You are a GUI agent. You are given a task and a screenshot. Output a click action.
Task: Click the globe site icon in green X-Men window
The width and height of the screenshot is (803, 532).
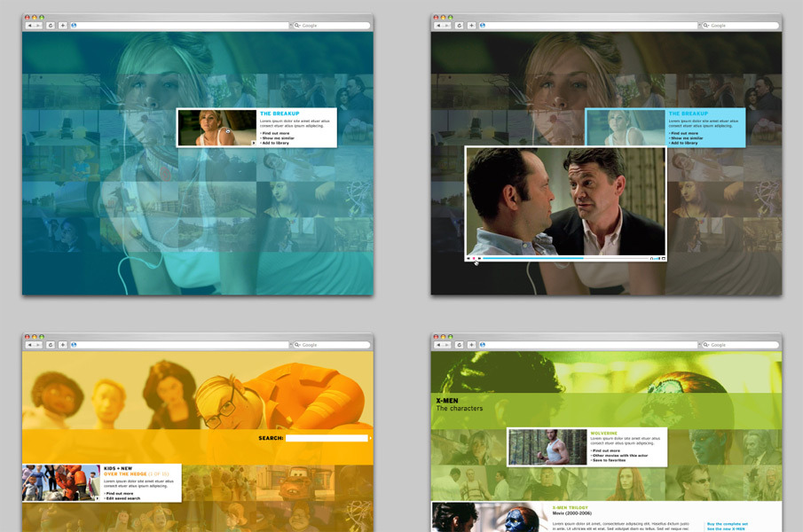tap(483, 345)
